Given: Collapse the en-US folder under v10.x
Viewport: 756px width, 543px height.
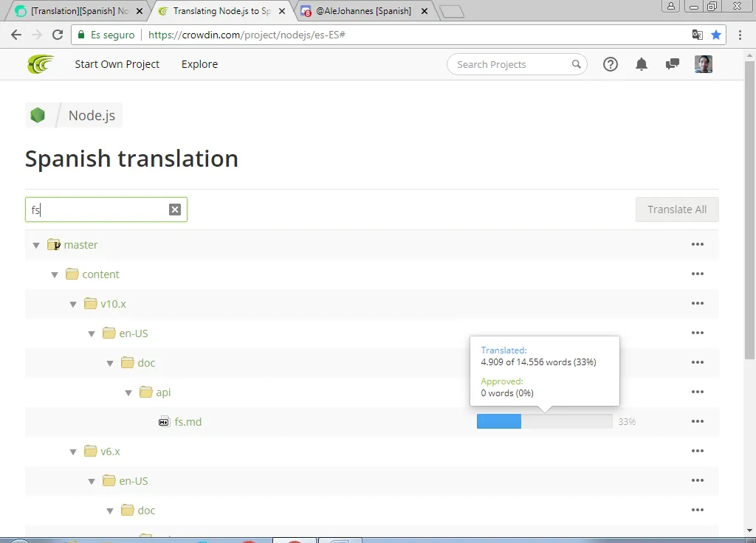Looking at the screenshot, I should tap(92, 334).
